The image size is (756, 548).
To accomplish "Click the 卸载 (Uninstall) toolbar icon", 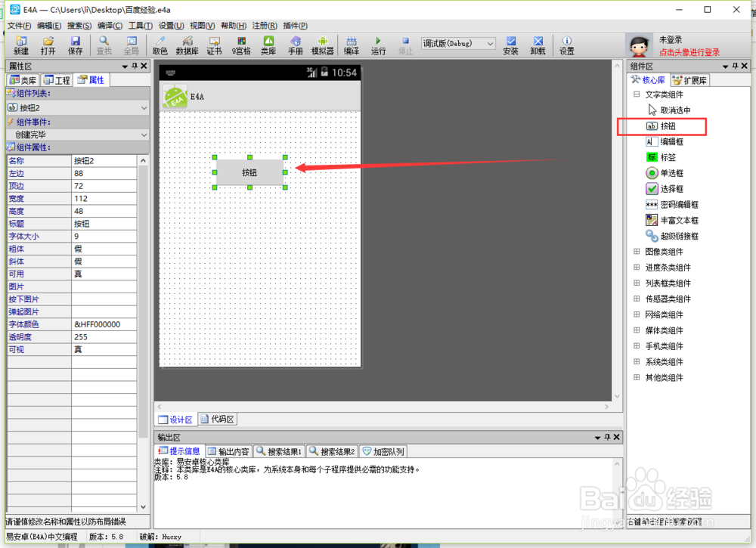I will pos(538,45).
